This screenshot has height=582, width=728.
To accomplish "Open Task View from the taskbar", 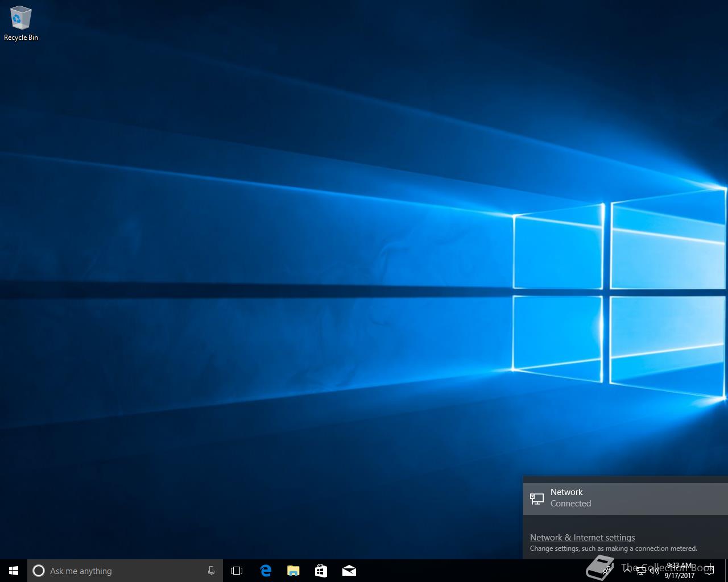I will (237, 571).
